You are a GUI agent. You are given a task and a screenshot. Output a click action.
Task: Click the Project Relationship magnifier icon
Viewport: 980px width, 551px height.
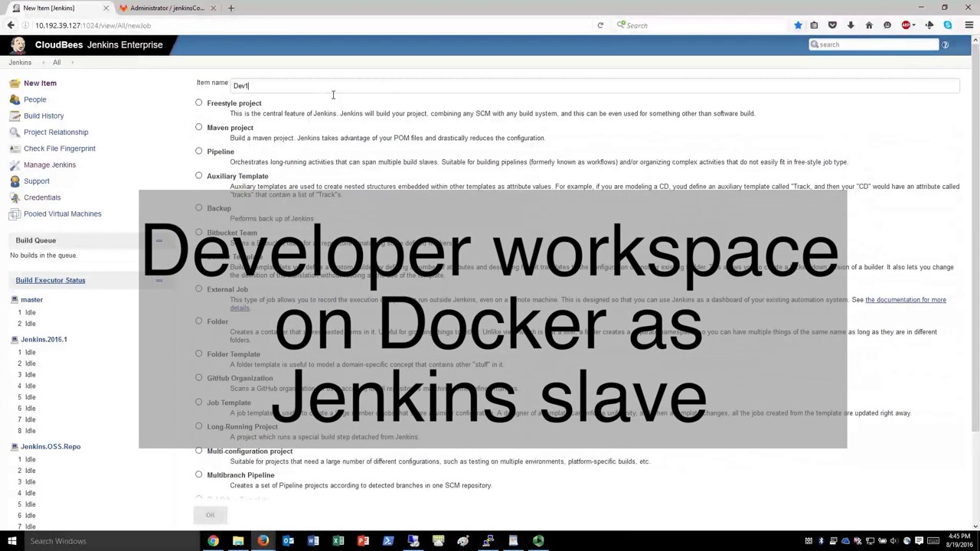click(x=15, y=132)
